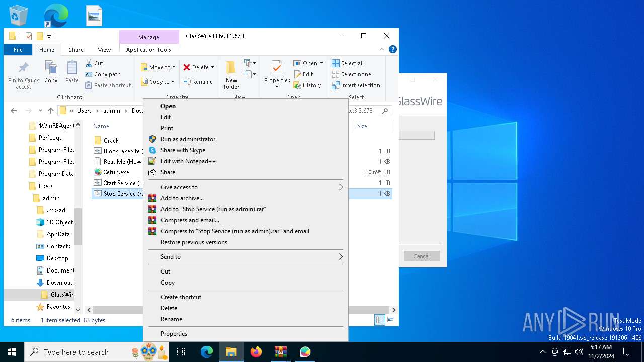The height and width of the screenshot is (362, 644).
Task: Choose Properties in the context menu
Action: tap(246, 334)
